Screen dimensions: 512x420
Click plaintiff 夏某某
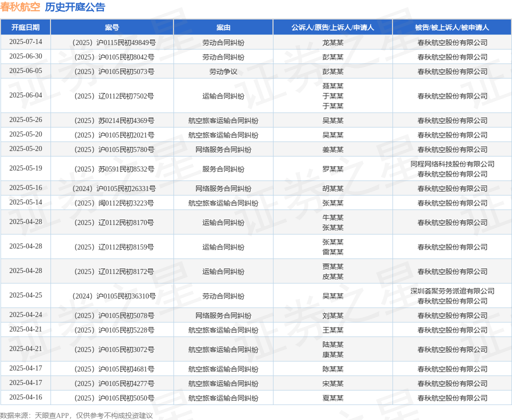[x=332, y=398]
